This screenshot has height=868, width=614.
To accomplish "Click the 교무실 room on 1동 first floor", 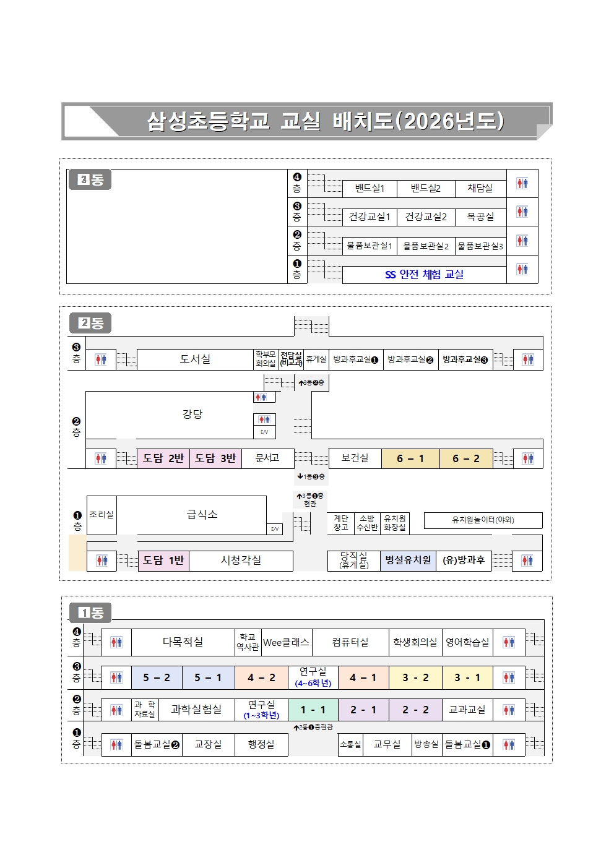I will tap(387, 744).
